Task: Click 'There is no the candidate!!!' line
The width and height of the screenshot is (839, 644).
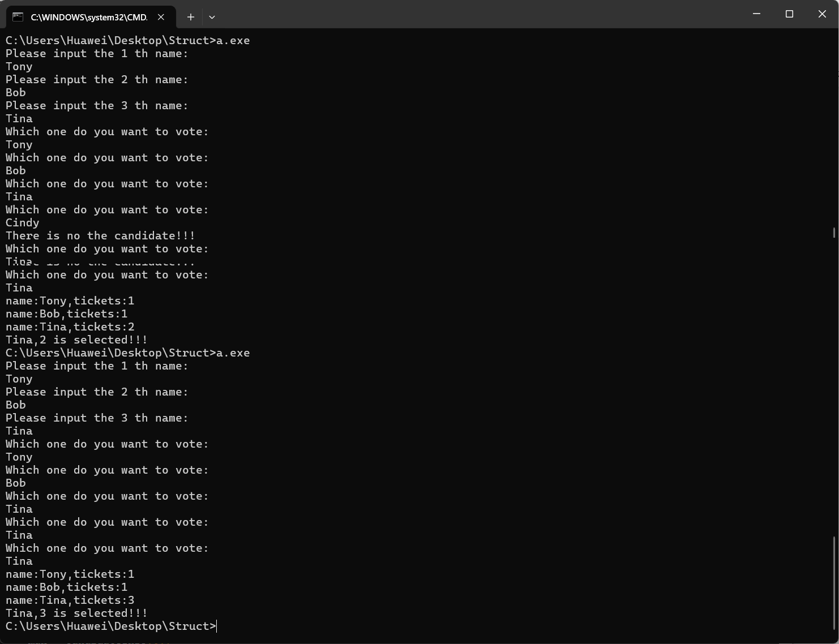Action: [100, 235]
